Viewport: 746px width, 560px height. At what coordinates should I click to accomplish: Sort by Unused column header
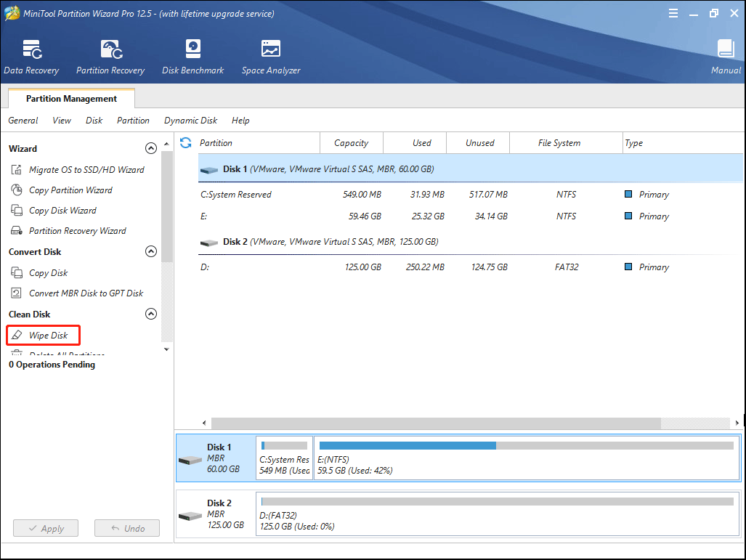478,143
